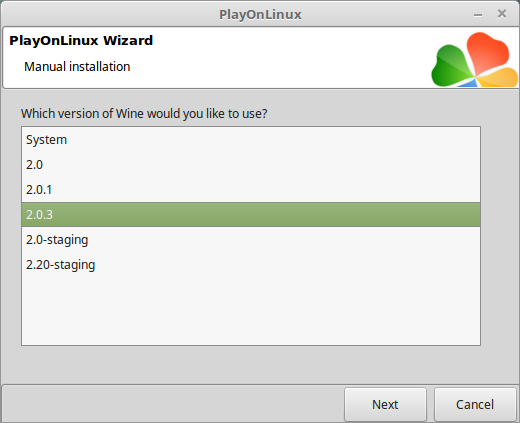Select the highlighted 2.0.3 entry

coord(251,215)
